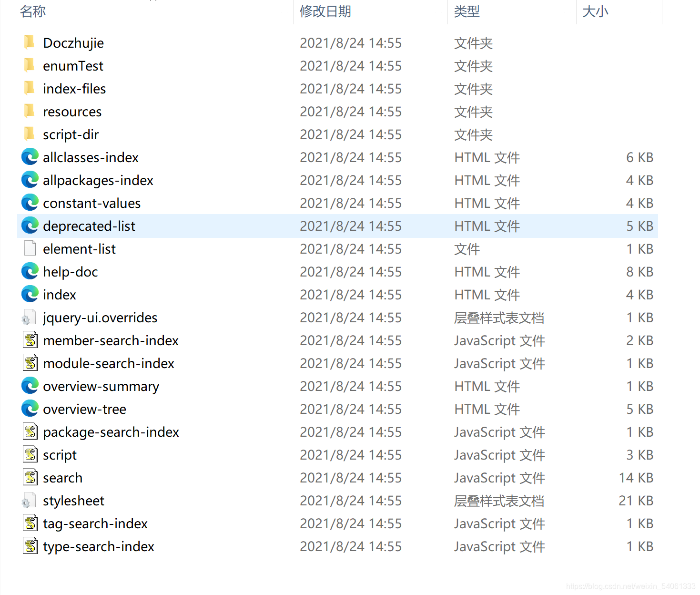Click the Edge icon beside help-doc
Viewport: 700px width, 595px height.
(30, 271)
